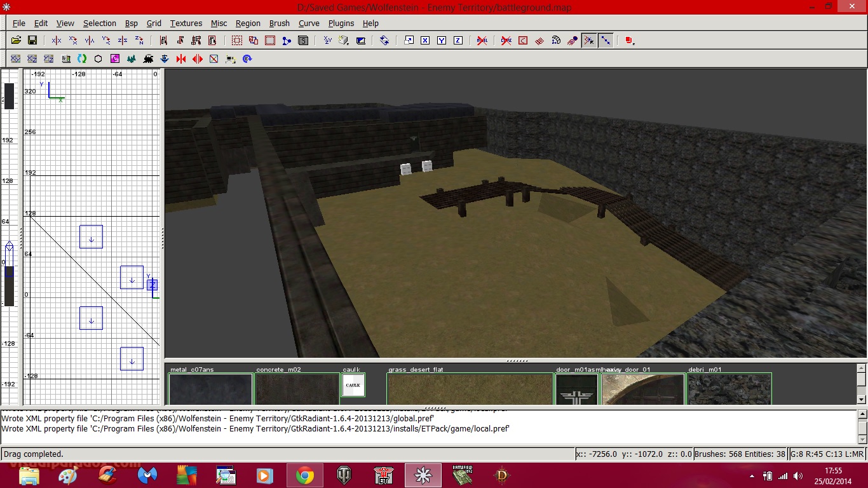This screenshot has height=488, width=868.
Task: Toggle the Z-axis scale lock button
Action: (x=458, y=40)
